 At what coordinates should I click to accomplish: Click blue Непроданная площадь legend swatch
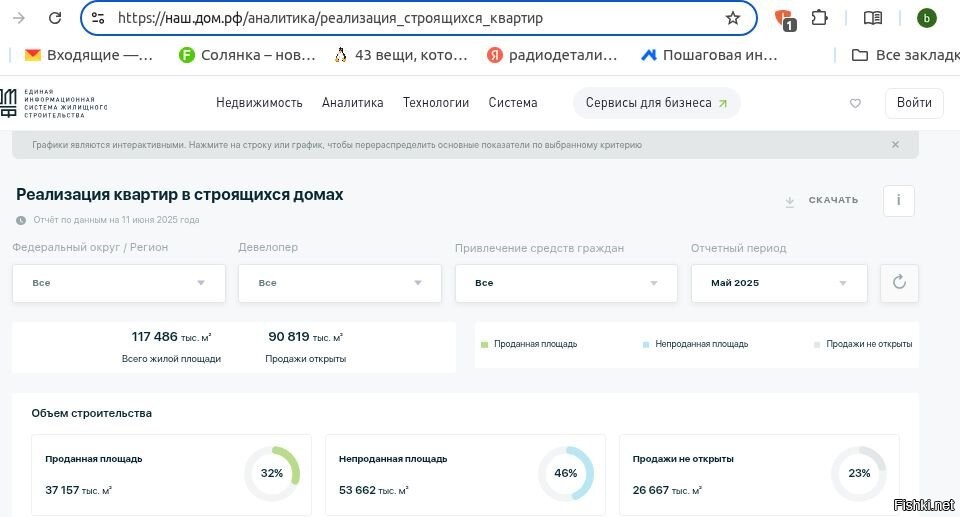[x=646, y=345]
